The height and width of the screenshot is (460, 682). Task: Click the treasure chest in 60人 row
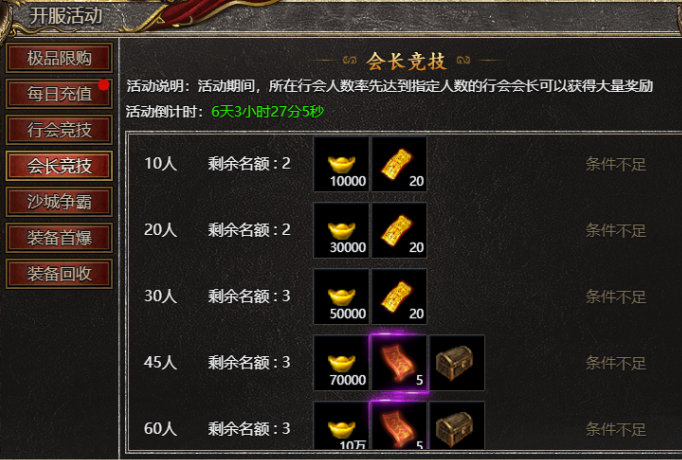point(457,425)
